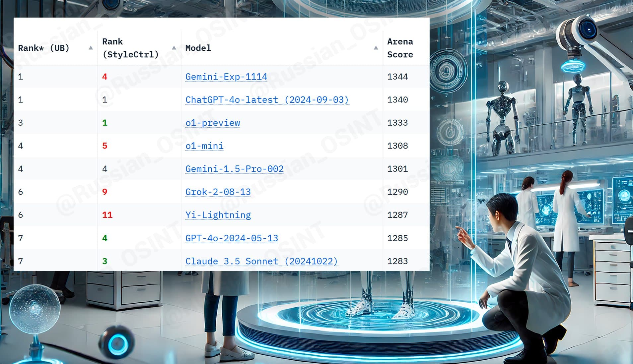
Task: Open ChatGPT-4o-latest (2024-09-03) link
Action: [x=267, y=100]
